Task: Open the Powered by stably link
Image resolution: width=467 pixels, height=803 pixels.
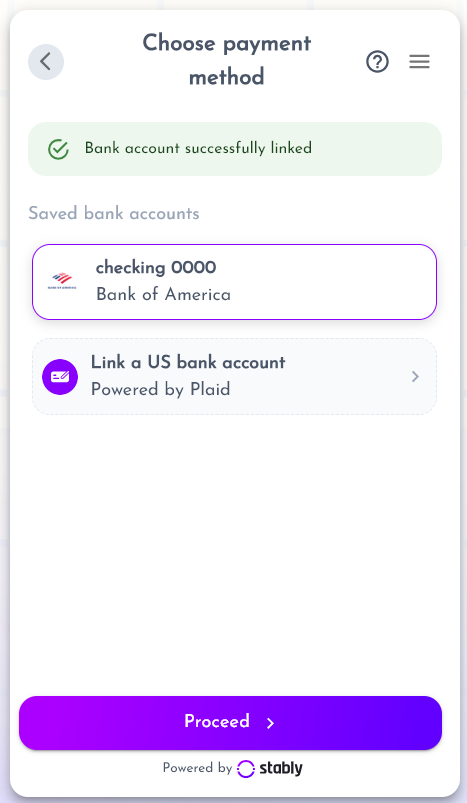Action: pyautogui.click(x=232, y=768)
